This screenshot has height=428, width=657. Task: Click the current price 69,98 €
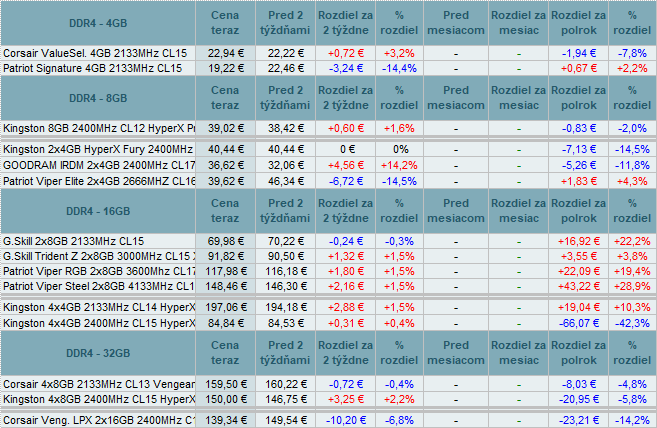pyautogui.click(x=226, y=241)
